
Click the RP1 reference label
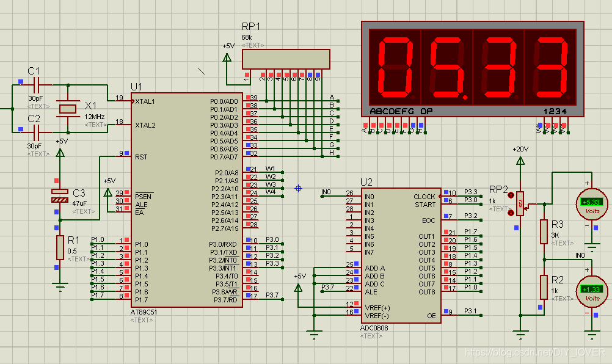(250, 26)
